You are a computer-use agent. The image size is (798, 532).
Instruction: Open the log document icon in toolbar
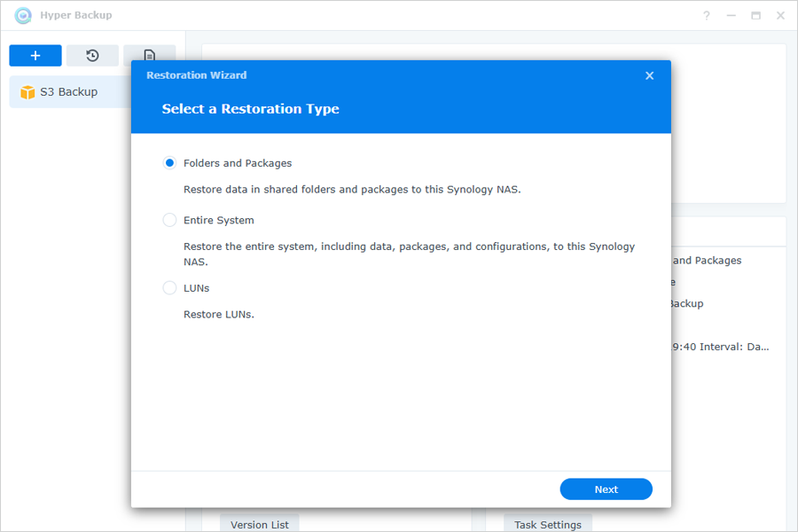tap(149, 55)
